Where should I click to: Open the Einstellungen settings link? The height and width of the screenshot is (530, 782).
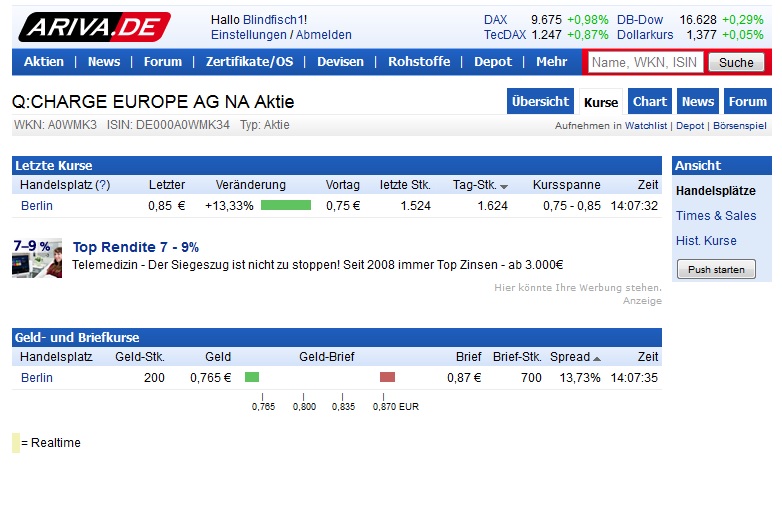coord(248,35)
